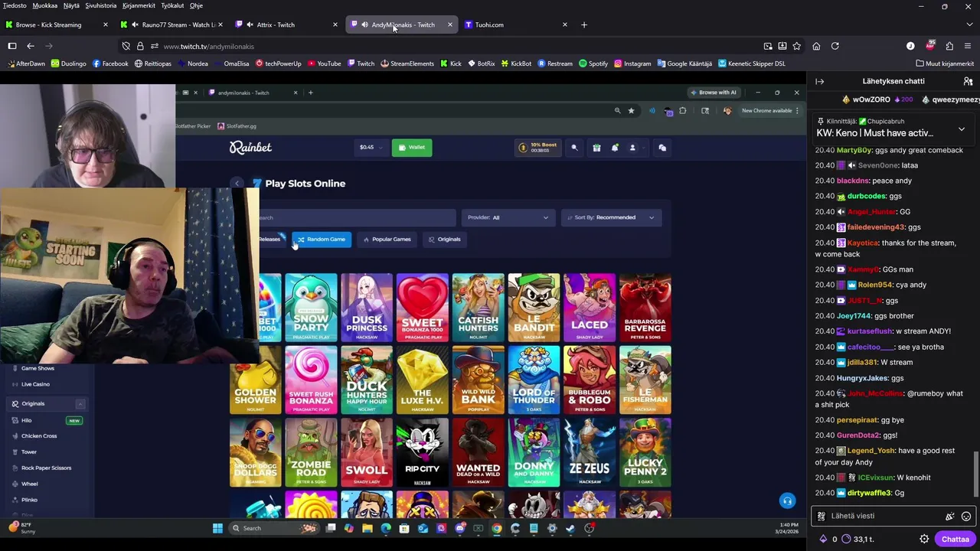
Task: Go to Firefox home page icon
Action: coord(816,46)
